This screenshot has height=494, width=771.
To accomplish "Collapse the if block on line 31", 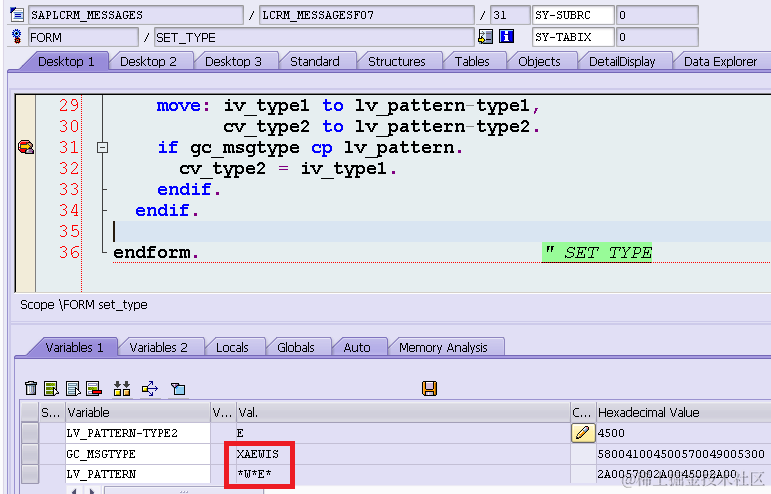I will 102,147.
